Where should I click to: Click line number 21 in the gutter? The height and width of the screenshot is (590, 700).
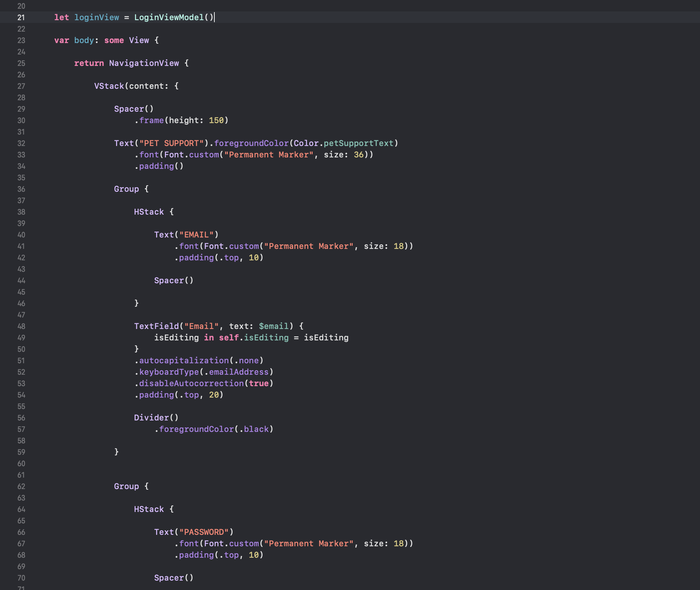tap(21, 17)
